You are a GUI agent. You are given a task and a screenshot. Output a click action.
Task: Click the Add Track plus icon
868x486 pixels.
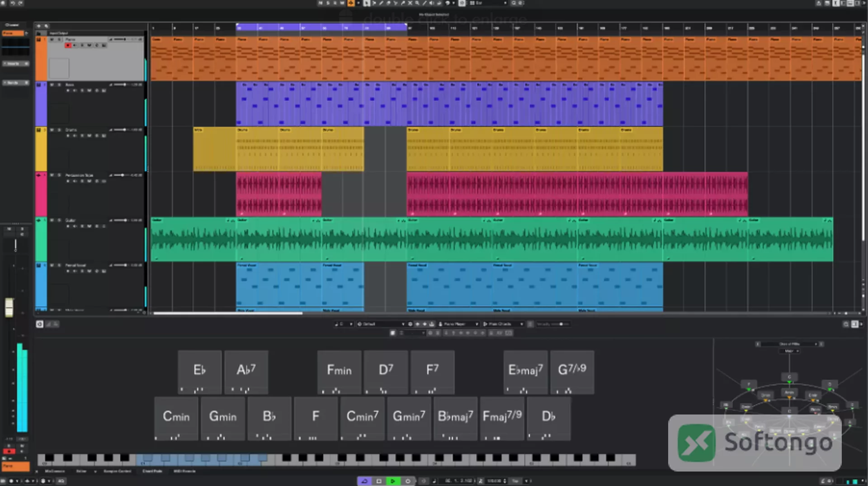click(39, 26)
